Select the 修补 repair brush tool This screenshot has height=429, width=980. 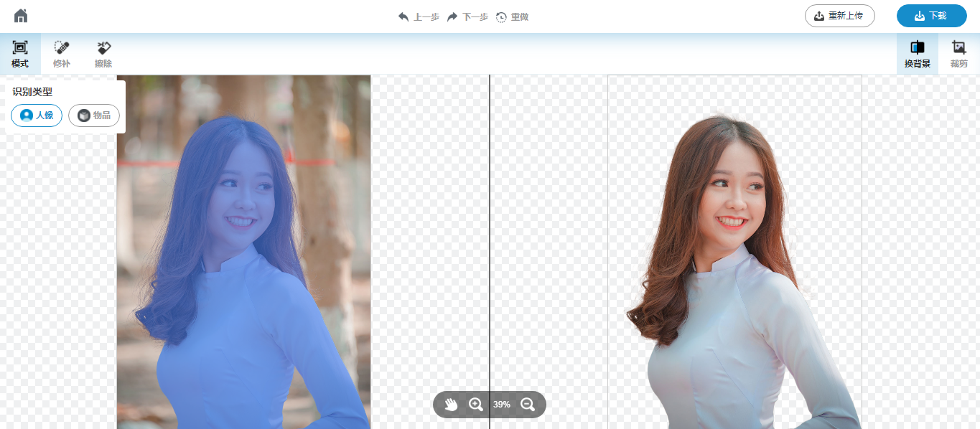click(x=62, y=54)
